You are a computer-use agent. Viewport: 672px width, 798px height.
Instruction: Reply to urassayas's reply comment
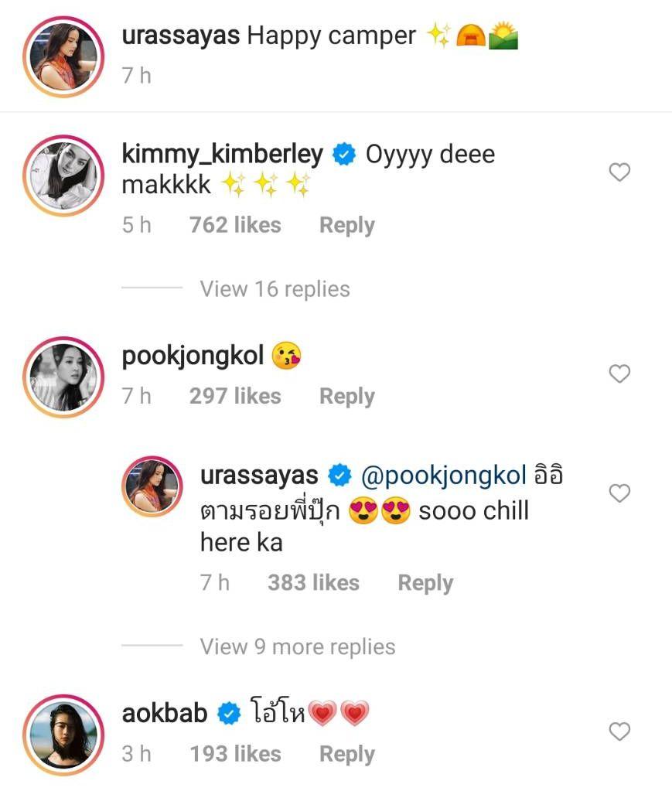pos(425,582)
